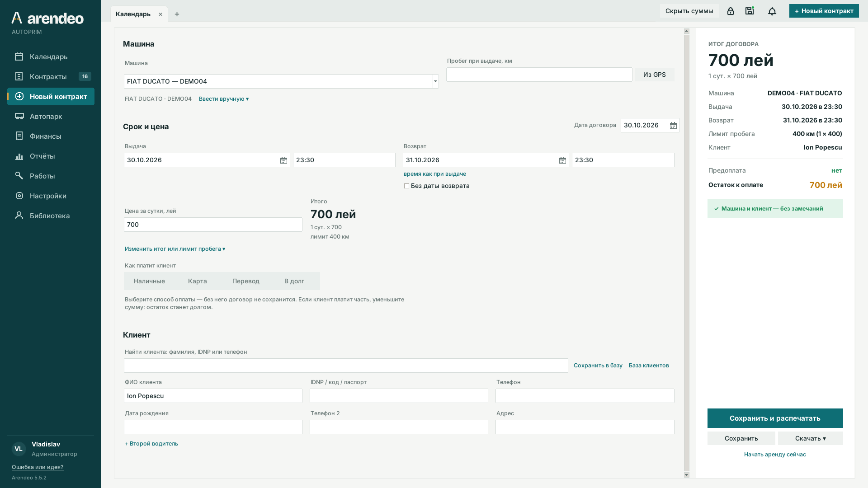The height and width of the screenshot is (488, 868).
Task: Open the save-disk icon in top bar
Action: point(750,11)
